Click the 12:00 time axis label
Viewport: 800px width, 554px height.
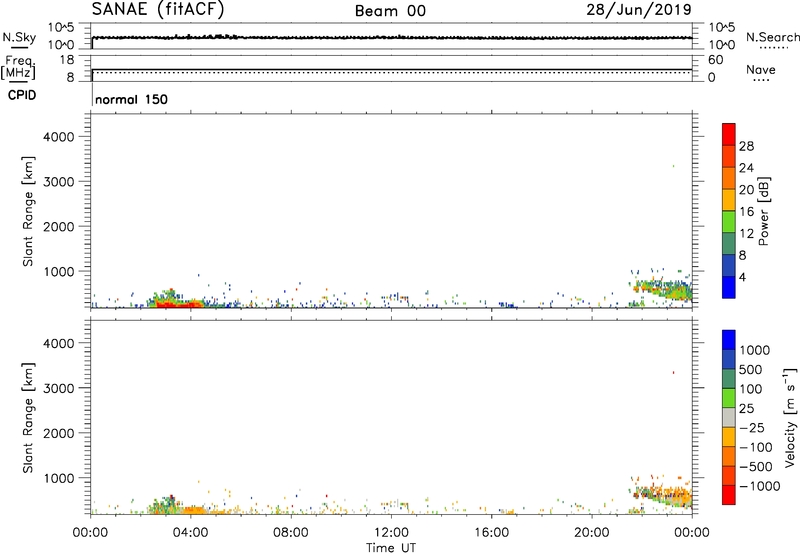(391, 533)
